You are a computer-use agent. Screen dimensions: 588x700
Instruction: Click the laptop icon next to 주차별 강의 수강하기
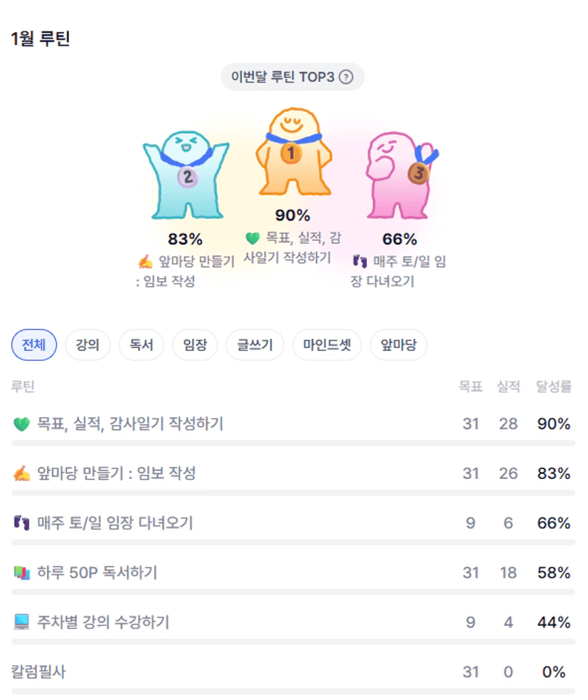[x=21, y=623]
